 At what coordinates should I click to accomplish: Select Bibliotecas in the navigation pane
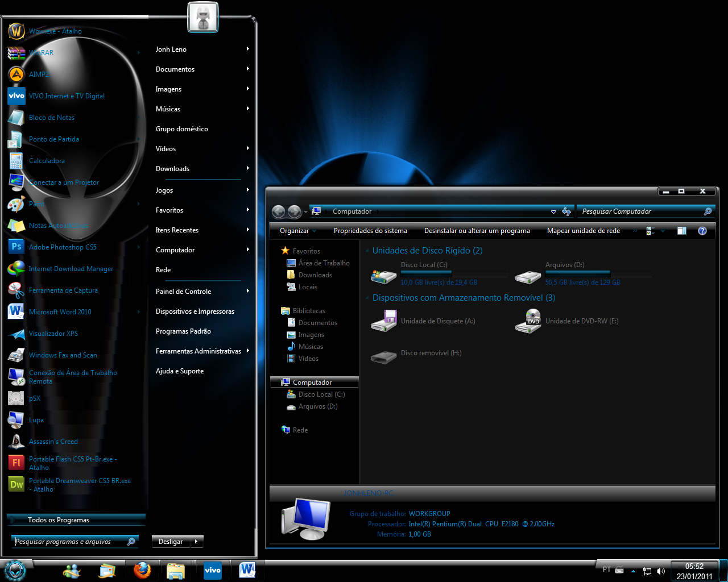pos(309,311)
